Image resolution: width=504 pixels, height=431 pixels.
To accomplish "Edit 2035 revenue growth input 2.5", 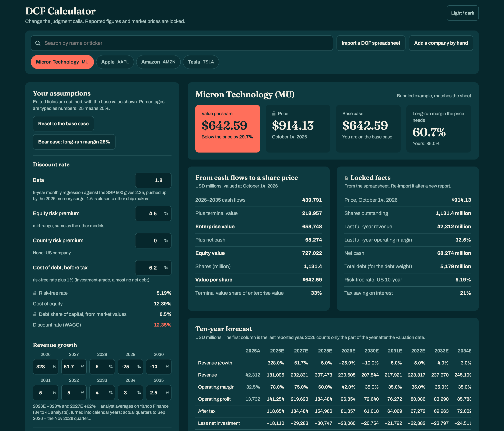I will pyautogui.click(x=159, y=393).
